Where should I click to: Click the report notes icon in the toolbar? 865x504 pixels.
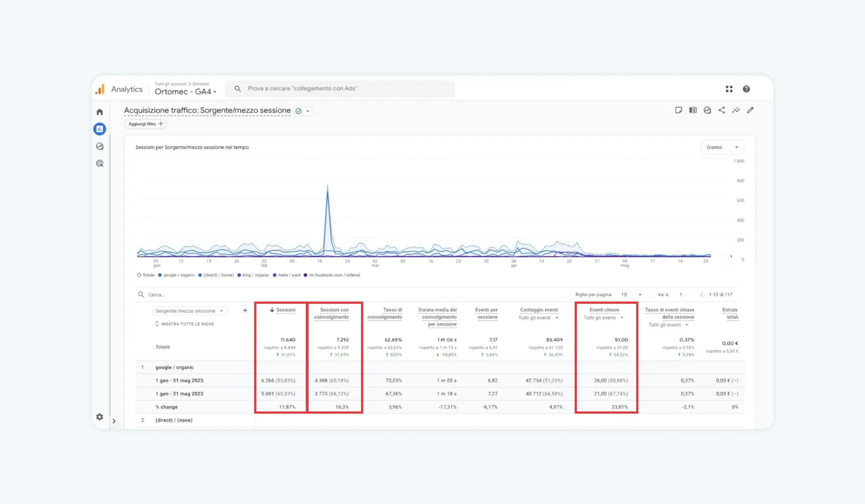(678, 110)
